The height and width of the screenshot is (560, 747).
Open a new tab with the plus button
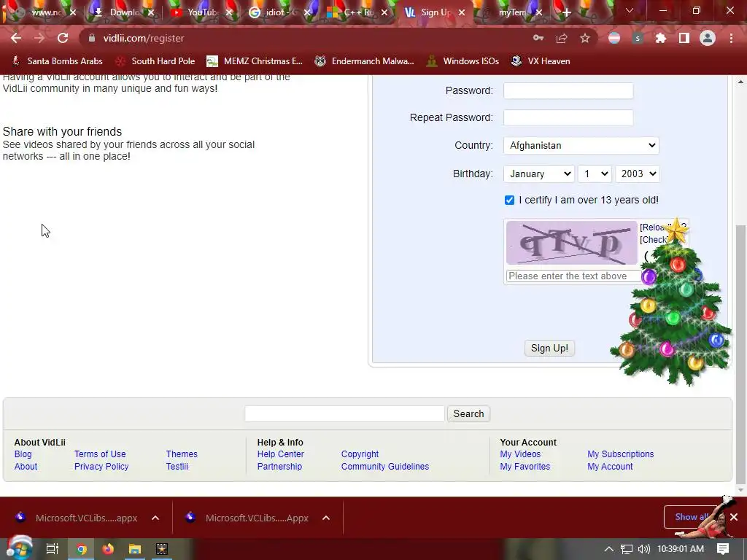click(x=566, y=13)
